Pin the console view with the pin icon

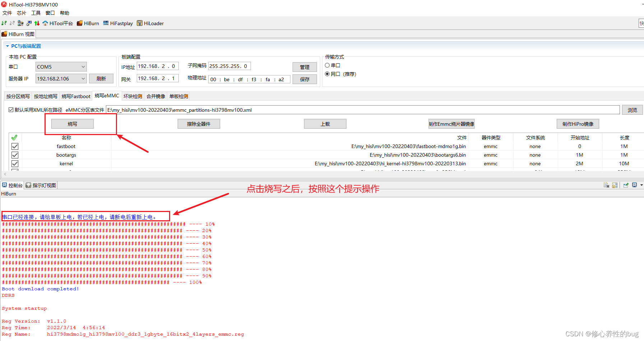pos(626,185)
